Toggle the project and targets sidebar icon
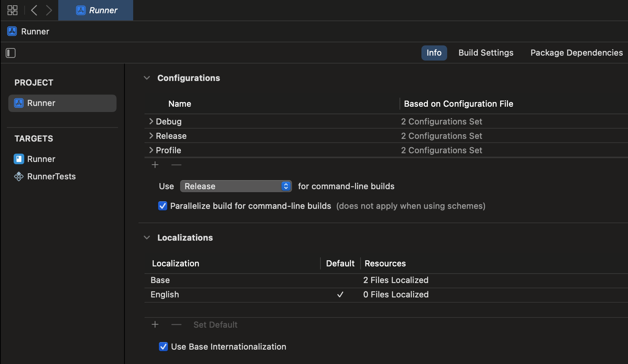The width and height of the screenshot is (628, 364). click(x=11, y=53)
